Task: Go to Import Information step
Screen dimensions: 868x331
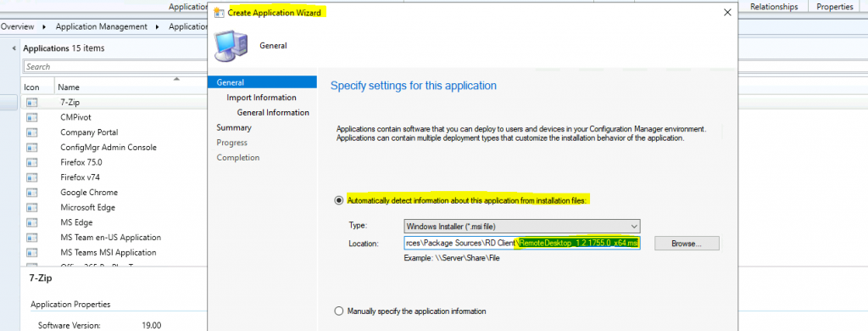Action: click(261, 98)
